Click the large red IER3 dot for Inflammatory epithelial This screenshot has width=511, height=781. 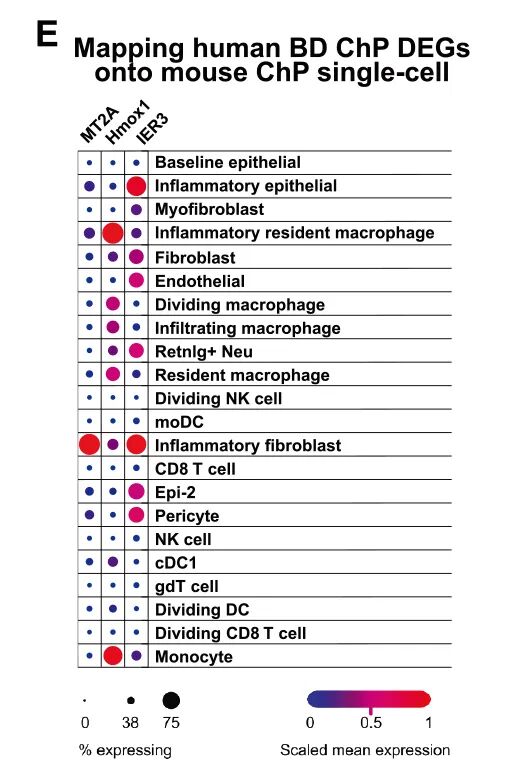point(136,186)
